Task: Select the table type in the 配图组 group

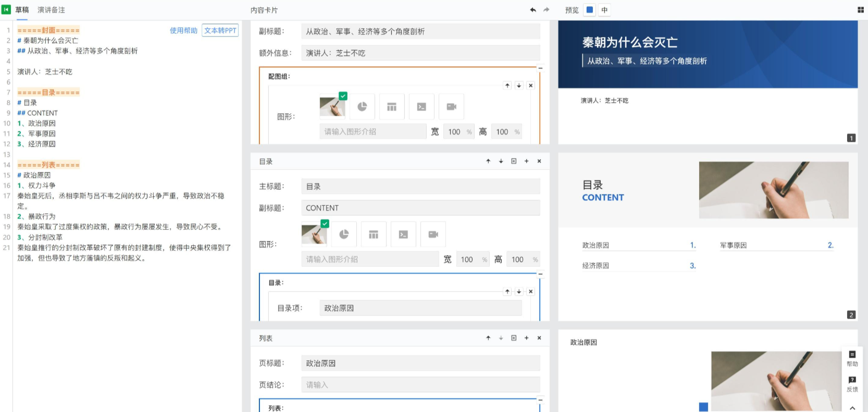Action: (392, 106)
